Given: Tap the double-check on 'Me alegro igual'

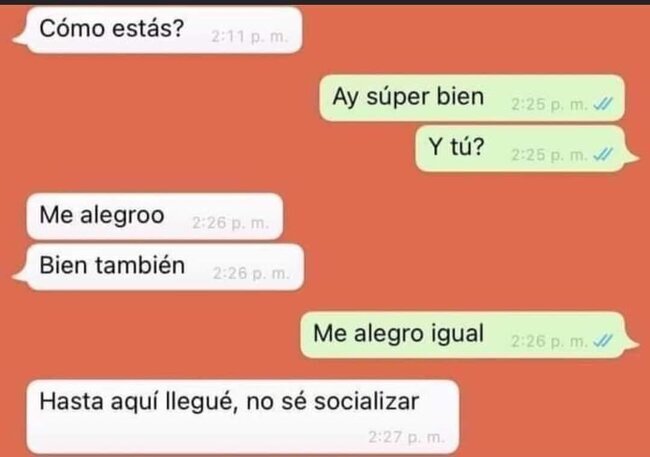Looking at the screenshot, I should click(603, 341).
